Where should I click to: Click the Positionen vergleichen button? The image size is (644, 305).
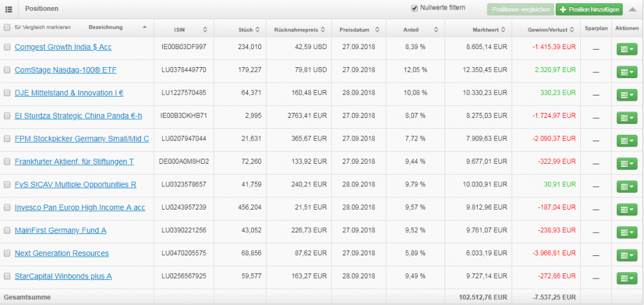(520, 10)
